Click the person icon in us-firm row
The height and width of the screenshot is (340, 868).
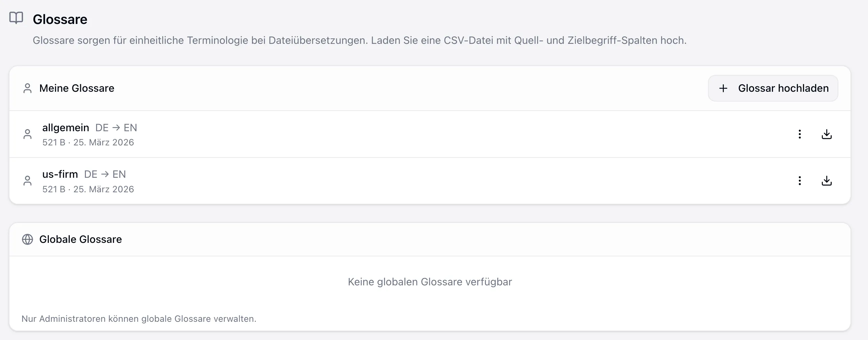[x=27, y=181]
